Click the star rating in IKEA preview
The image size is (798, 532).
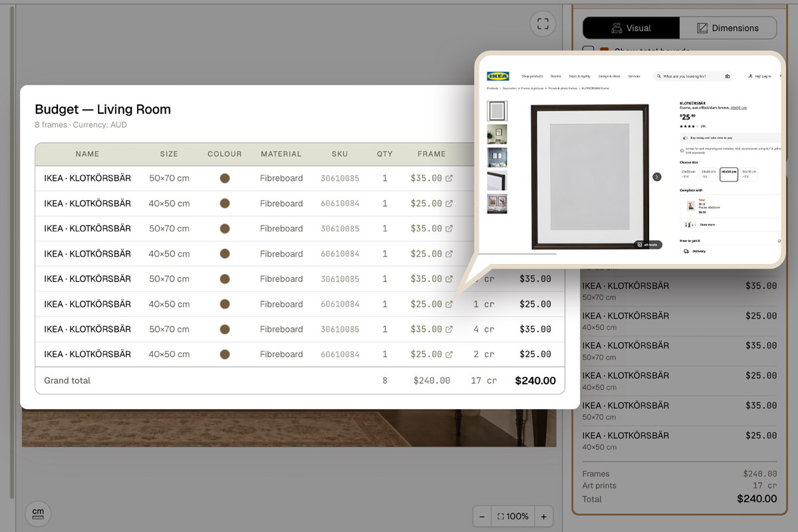pos(688,126)
